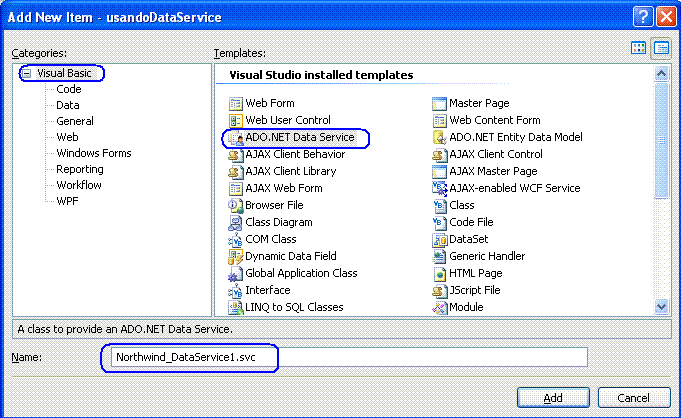Image resolution: width=681 pixels, height=418 pixels.
Task: Select the "Web Form" template label
Action: pos(270,103)
